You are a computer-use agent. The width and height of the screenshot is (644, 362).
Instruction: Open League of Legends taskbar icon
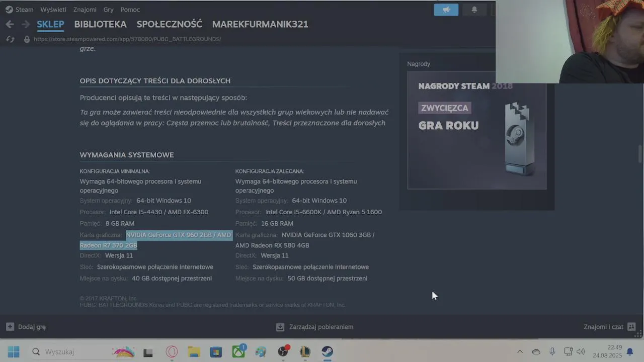click(305, 352)
